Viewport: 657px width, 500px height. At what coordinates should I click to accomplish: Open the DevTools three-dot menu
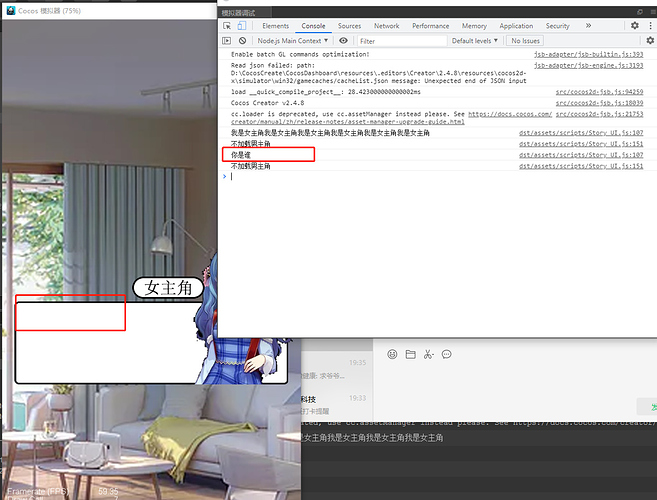[x=650, y=26]
